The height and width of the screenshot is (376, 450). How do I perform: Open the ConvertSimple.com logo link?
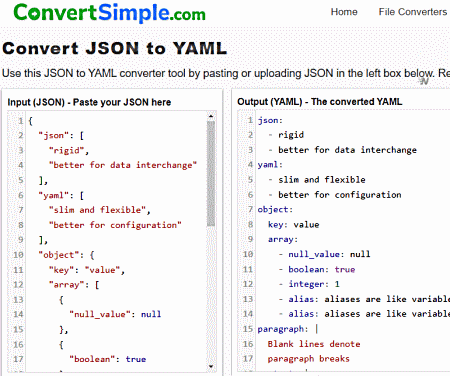click(109, 13)
